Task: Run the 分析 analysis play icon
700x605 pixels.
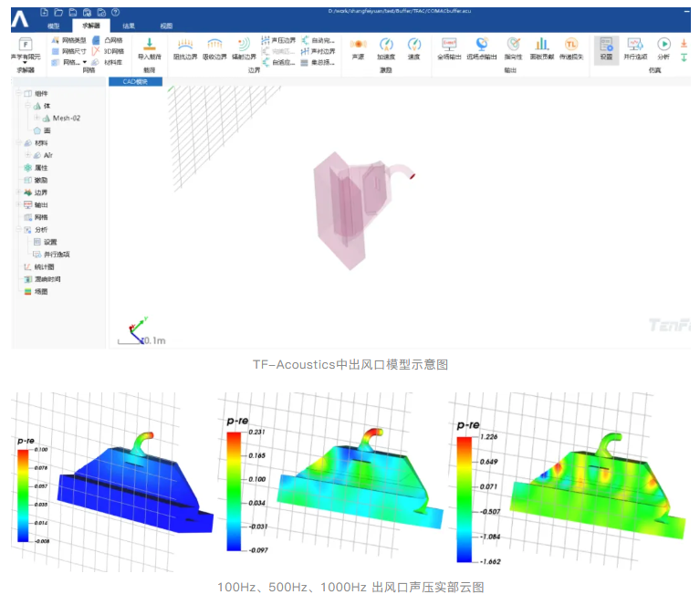Action: [663, 45]
